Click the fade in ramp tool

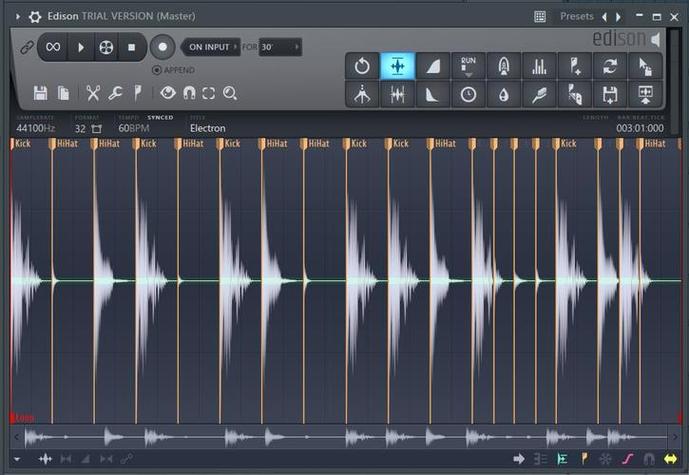pyautogui.click(x=433, y=66)
